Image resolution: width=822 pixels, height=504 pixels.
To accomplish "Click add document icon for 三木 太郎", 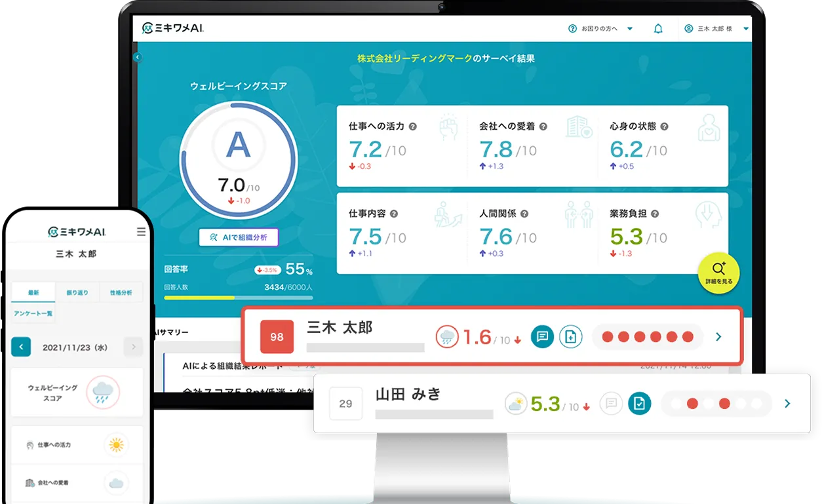I will tap(570, 337).
